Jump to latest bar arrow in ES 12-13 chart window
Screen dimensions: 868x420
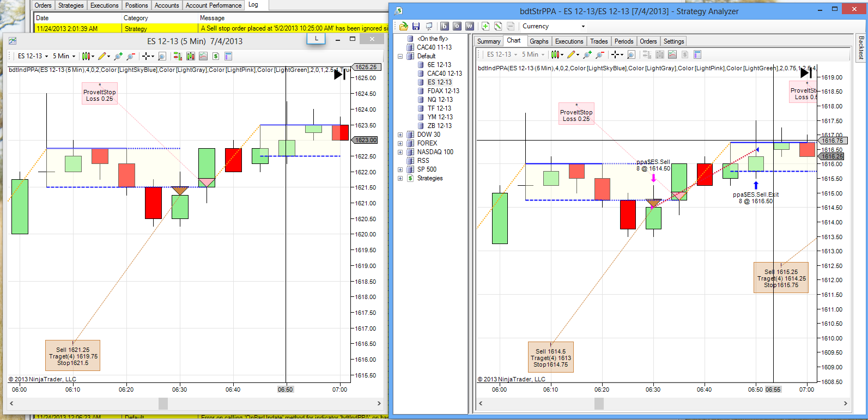pyautogui.click(x=340, y=75)
